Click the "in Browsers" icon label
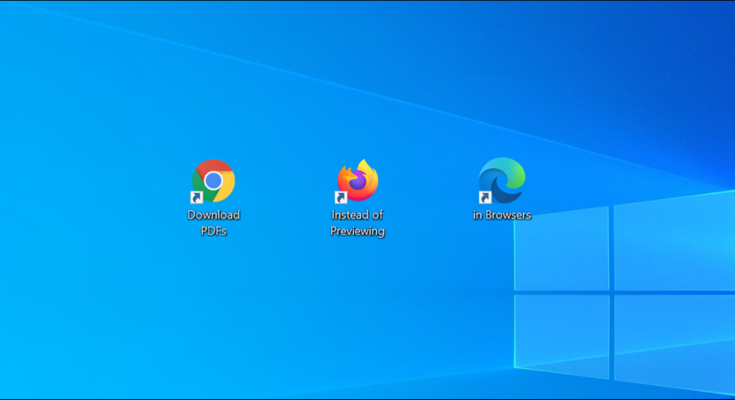The height and width of the screenshot is (400, 735). 502,215
